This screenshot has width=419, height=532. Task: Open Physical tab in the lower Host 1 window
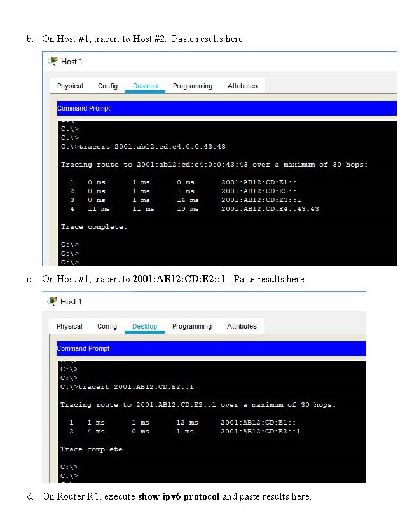pyautogui.click(x=70, y=326)
